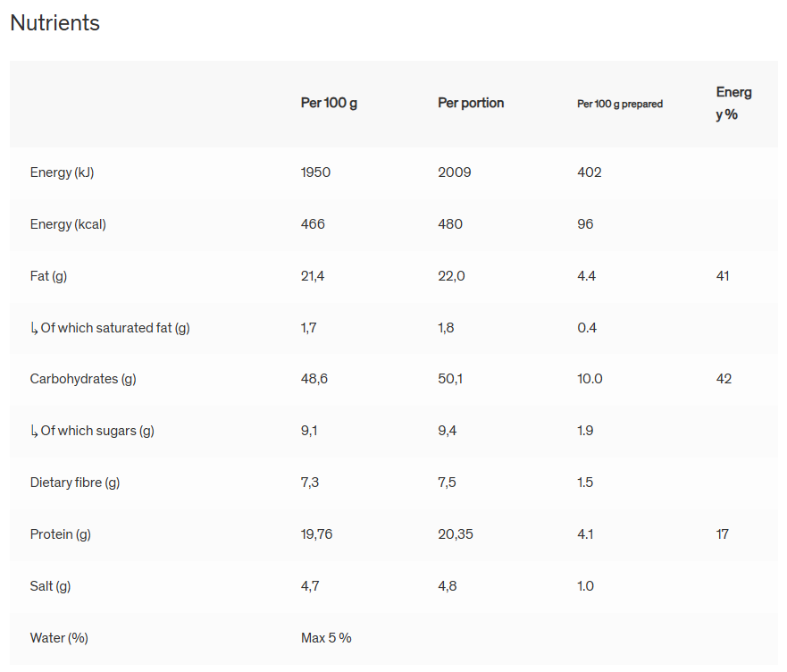Click the 'Energy (kJ)' row label

point(62,172)
